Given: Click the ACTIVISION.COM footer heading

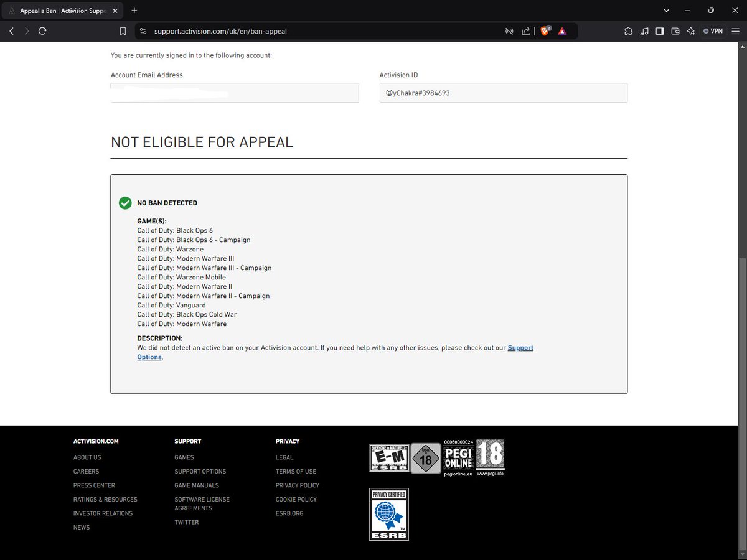Looking at the screenshot, I should click(96, 441).
